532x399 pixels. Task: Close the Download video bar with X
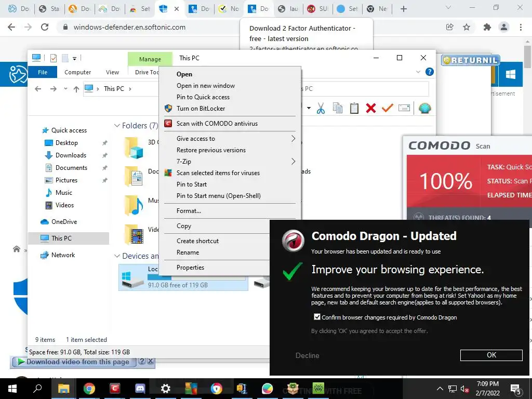pos(150,362)
